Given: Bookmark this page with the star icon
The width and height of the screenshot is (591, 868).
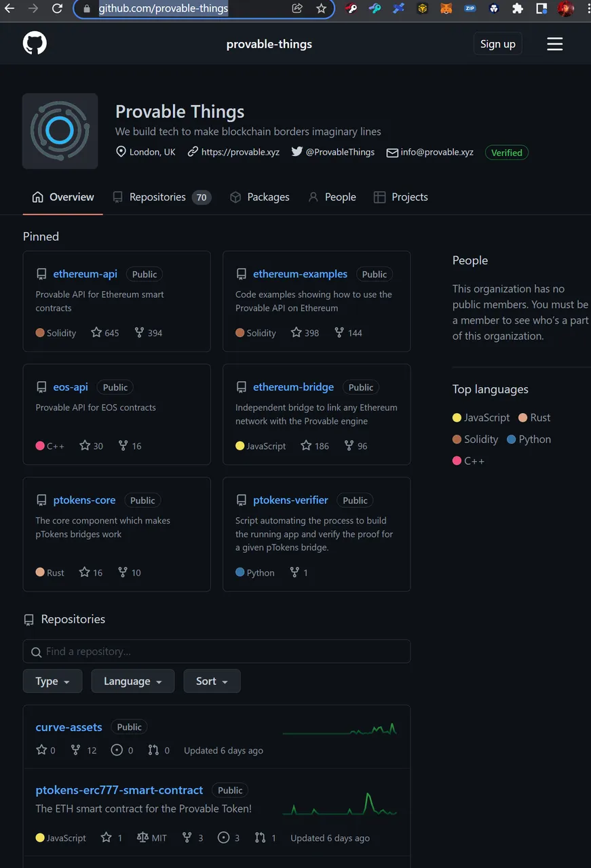Looking at the screenshot, I should pyautogui.click(x=322, y=9).
